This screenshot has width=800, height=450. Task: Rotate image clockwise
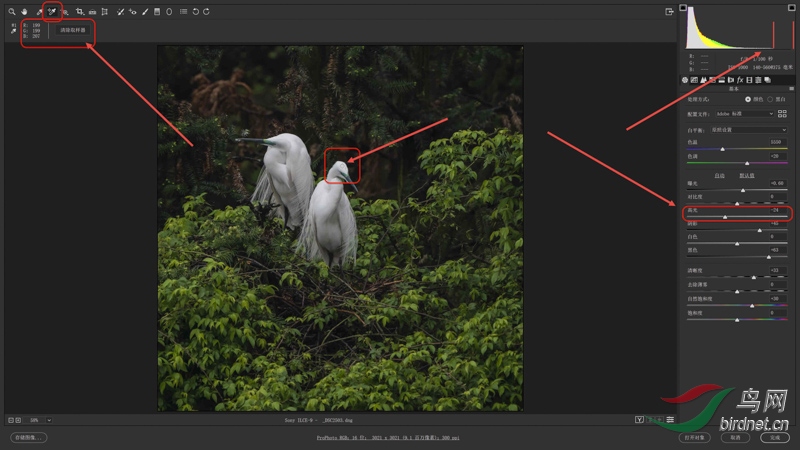click(x=206, y=12)
